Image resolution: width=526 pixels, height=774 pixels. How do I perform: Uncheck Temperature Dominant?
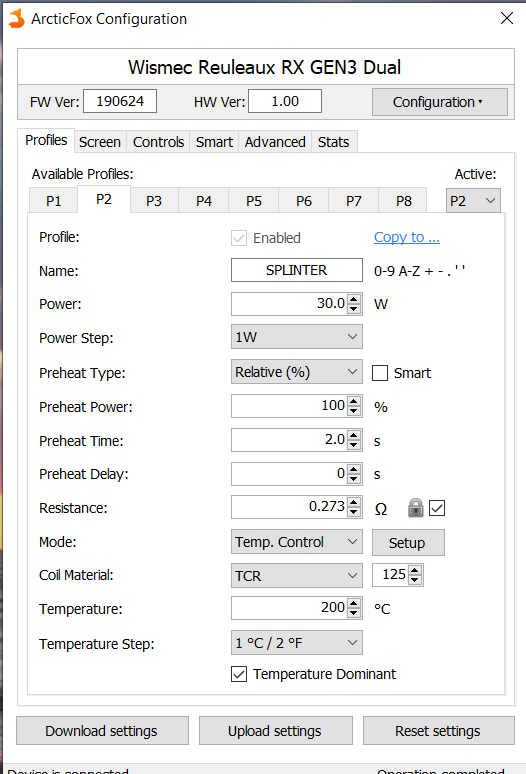point(239,674)
